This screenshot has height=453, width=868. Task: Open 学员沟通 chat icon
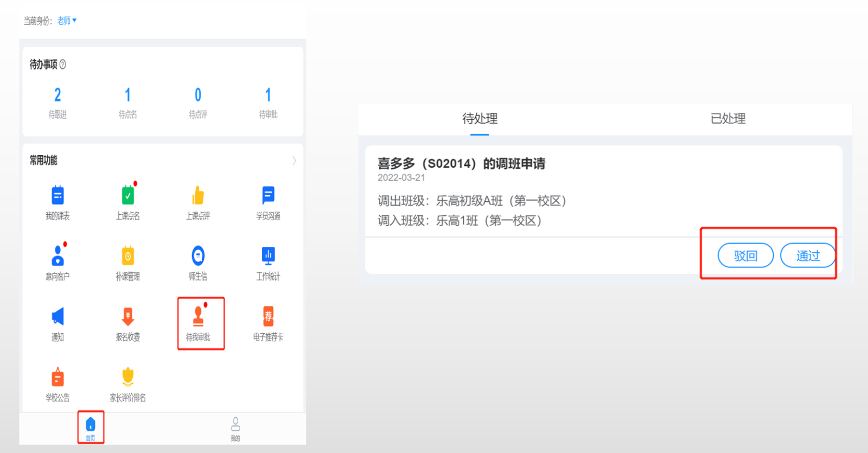coord(268,195)
